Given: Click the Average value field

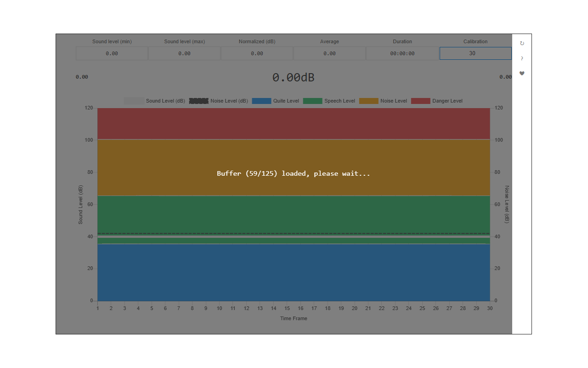Looking at the screenshot, I should coord(329,53).
